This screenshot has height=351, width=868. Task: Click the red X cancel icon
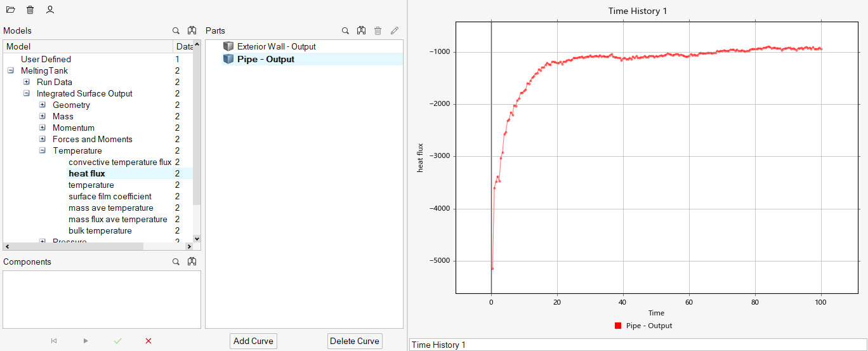(x=148, y=341)
